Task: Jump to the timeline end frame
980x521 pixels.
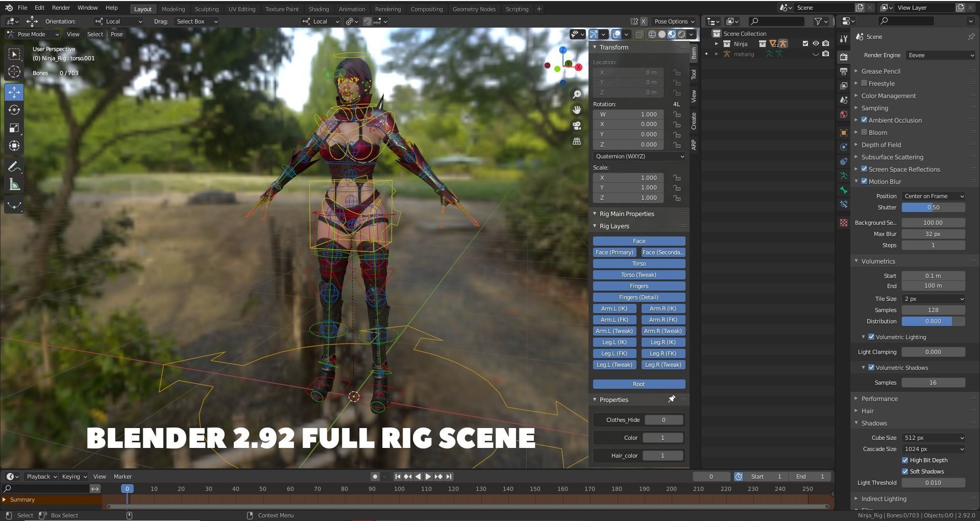Action: (x=449, y=477)
